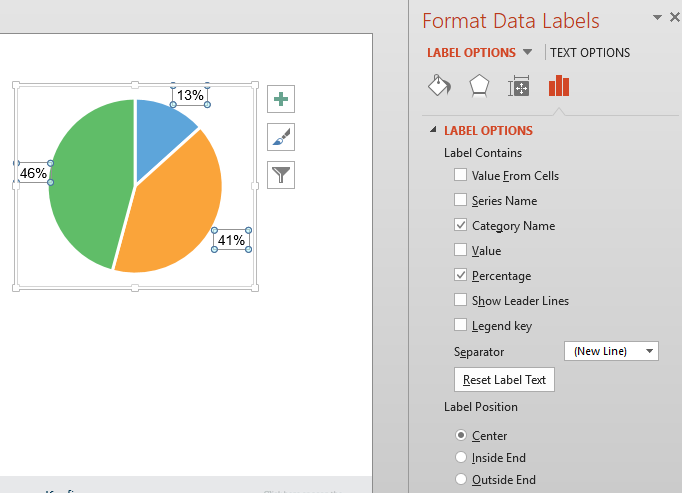Enable the Show Leader Lines checkbox
Viewport: 682px width, 493px height.
pos(460,300)
